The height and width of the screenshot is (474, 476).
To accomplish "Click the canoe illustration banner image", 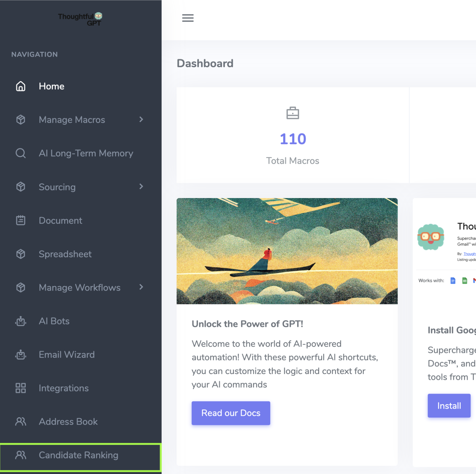I will 287,251.
